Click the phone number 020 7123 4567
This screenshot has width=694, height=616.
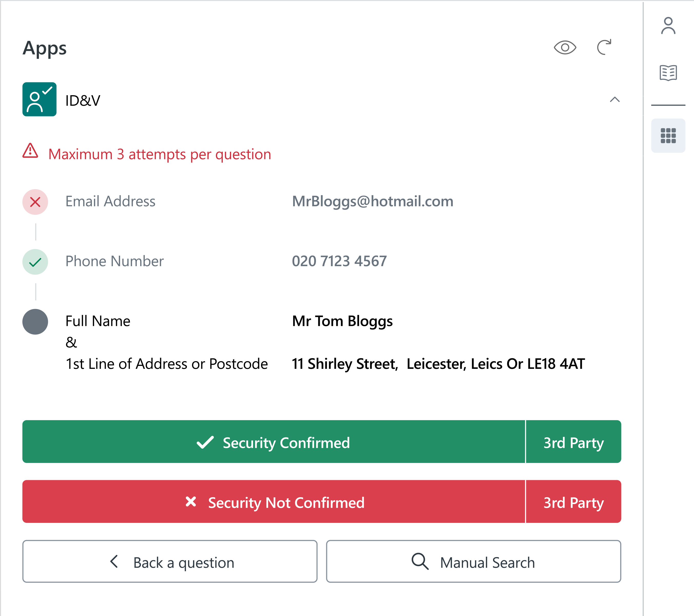tap(339, 261)
